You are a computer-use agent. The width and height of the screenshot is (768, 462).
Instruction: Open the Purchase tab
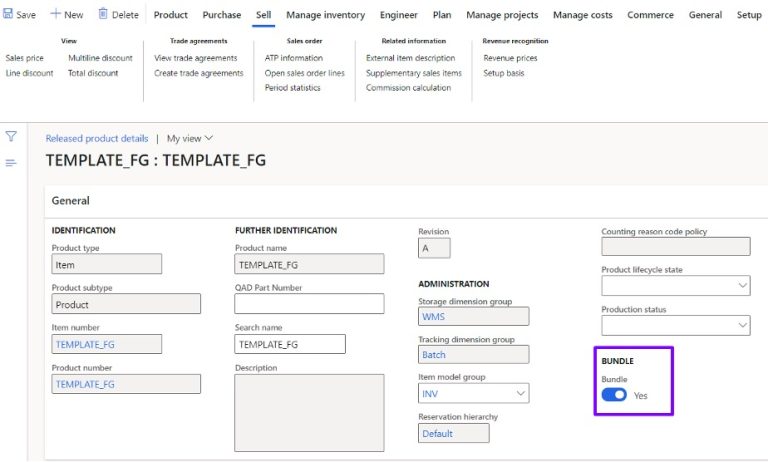tap(222, 15)
